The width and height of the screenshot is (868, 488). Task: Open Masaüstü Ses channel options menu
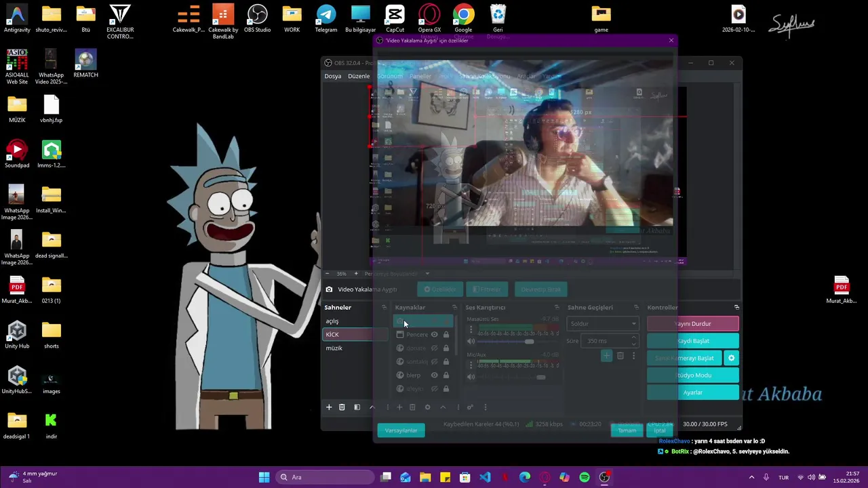point(471,330)
